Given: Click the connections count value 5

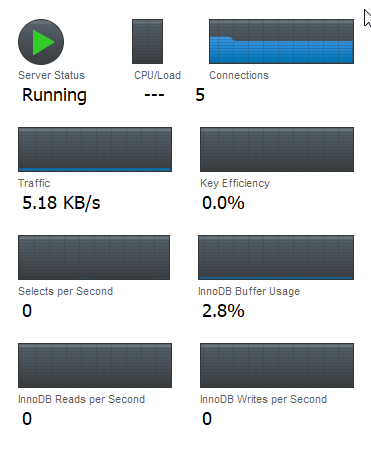Looking at the screenshot, I should point(200,95).
